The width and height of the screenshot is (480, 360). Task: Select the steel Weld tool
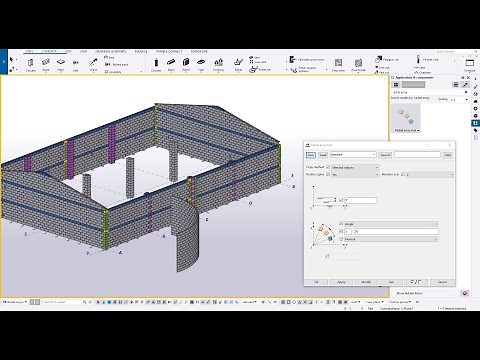(x=93, y=65)
